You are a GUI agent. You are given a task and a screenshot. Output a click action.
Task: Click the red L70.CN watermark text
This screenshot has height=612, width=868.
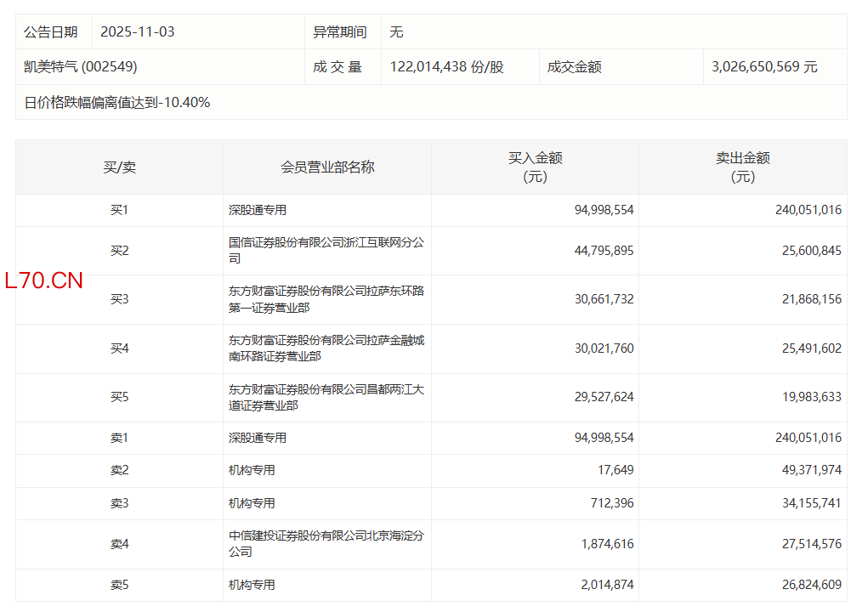point(44,281)
